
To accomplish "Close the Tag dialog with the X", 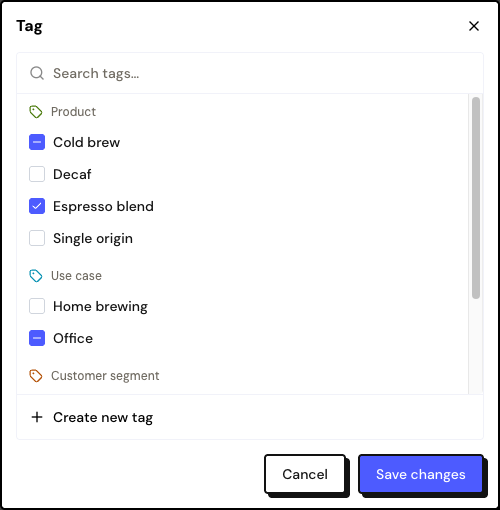I will [x=474, y=26].
